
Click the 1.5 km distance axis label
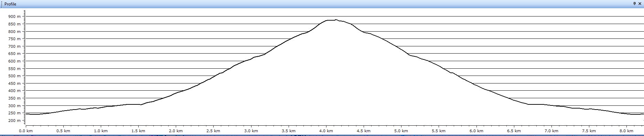(138, 131)
